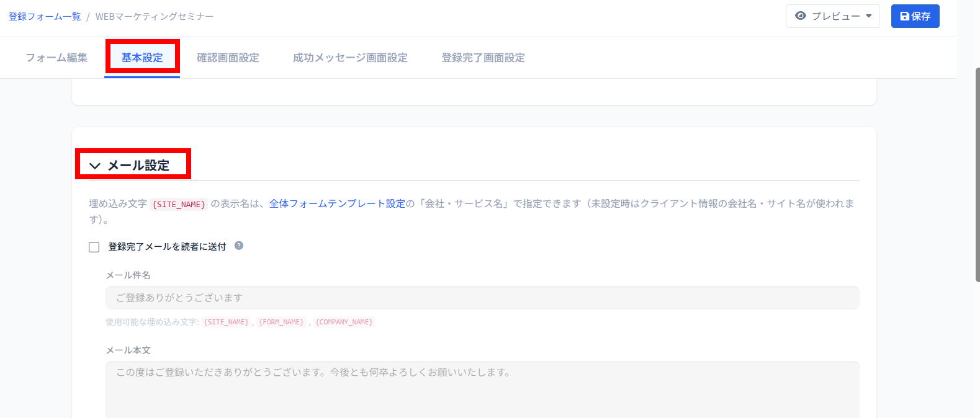This screenshot has height=418, width=980.
Task: Click the help question mark icon
Action: tap(239, 246)
